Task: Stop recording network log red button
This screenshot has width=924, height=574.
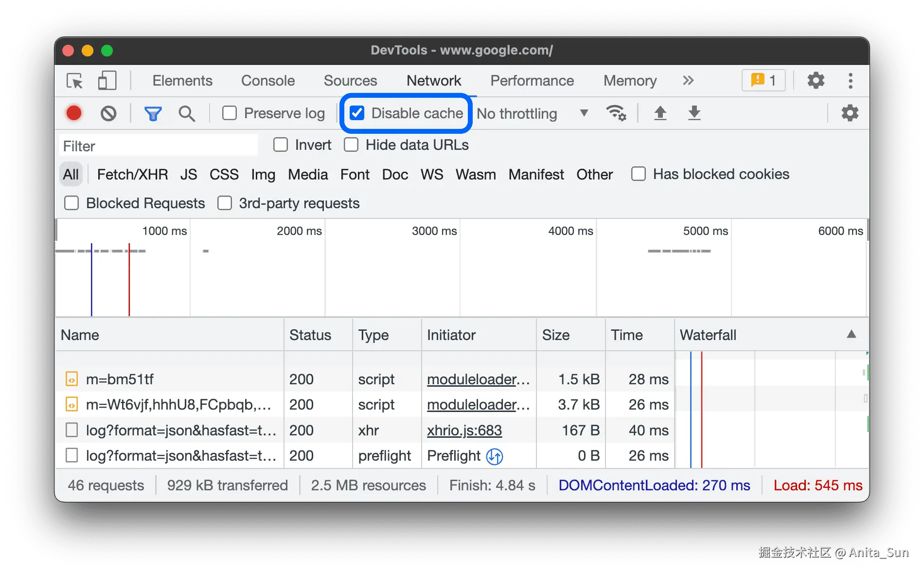Action: pyautogui.click(x=74, y=113)
